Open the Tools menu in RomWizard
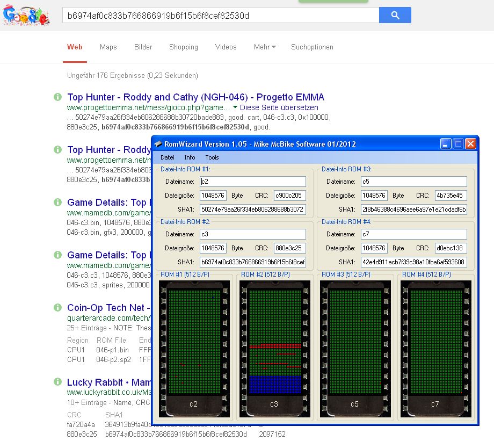This screenshot has width=494, height=448. pyautogui.click(x=212, y=157)
